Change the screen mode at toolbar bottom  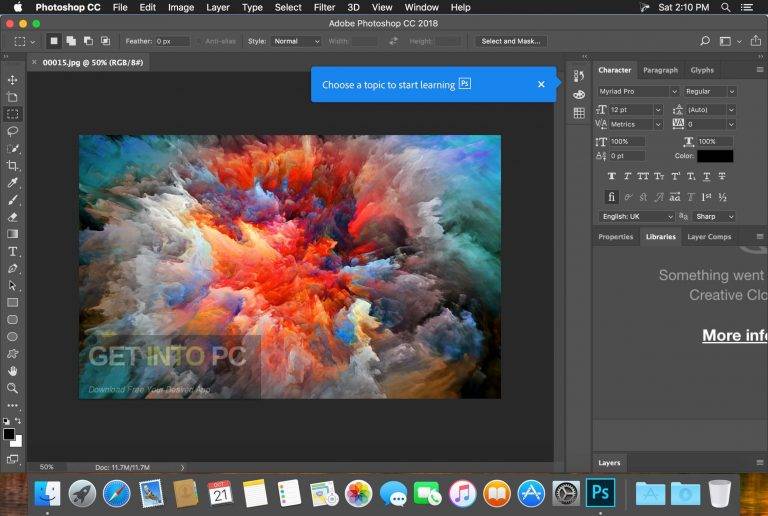tap(13, 459)
